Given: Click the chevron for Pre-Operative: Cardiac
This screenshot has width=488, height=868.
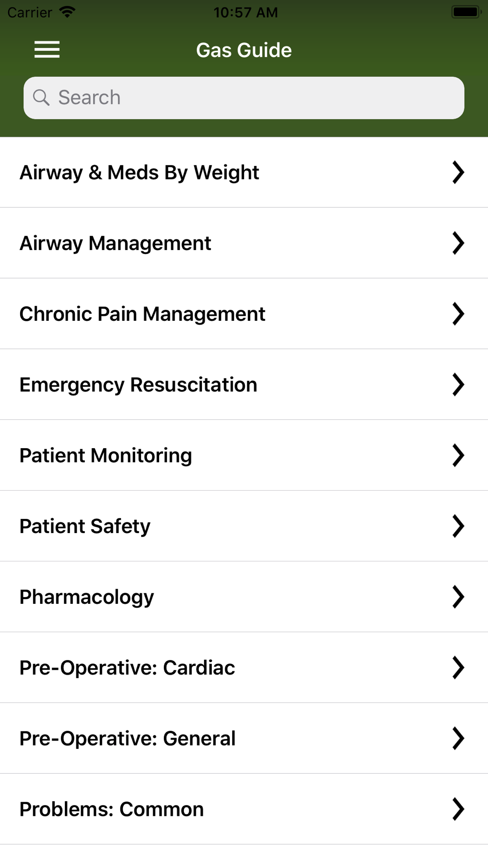Looking at the screenshot, I should coord(458,668).
